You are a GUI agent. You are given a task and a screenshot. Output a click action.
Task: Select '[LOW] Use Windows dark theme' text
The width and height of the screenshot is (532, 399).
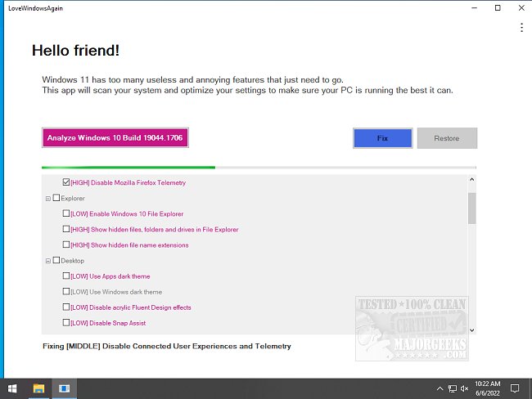click(x=116, y=292)
